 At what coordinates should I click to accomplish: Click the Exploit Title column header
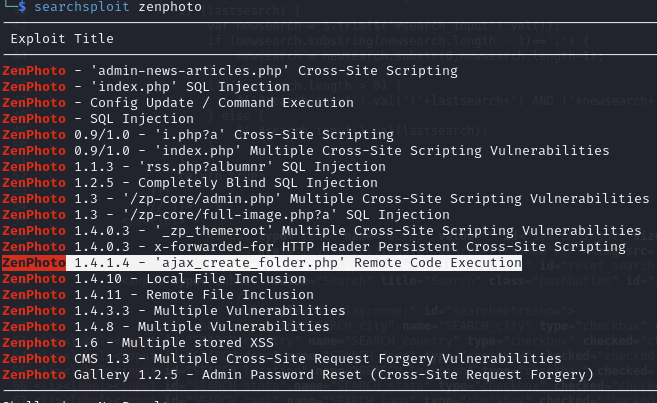(62, 40)
